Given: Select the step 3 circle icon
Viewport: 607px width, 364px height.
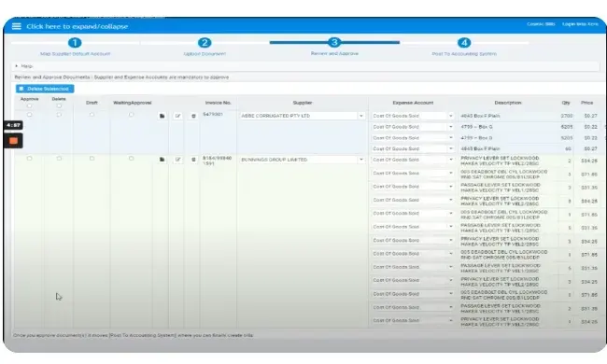Looking at the screenshot, I should pyautogui.click(x=334, y=43).
